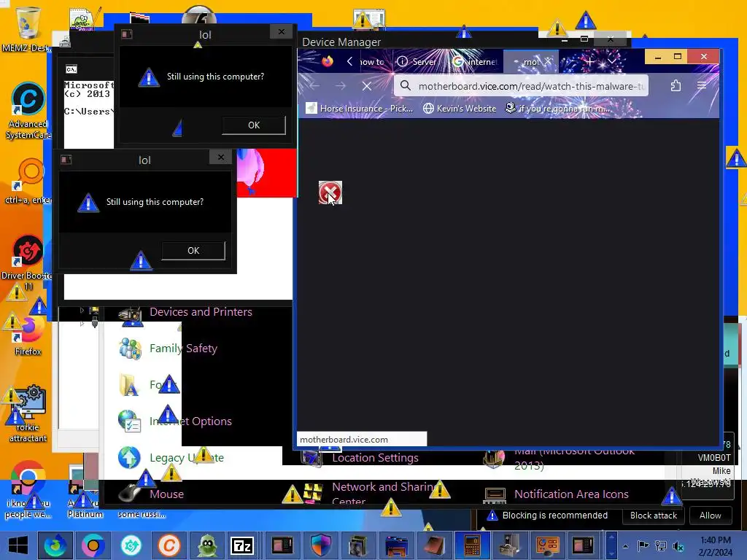Open Internet Options in Control Panel
This screenshot has width=747, height=560.
190,421
